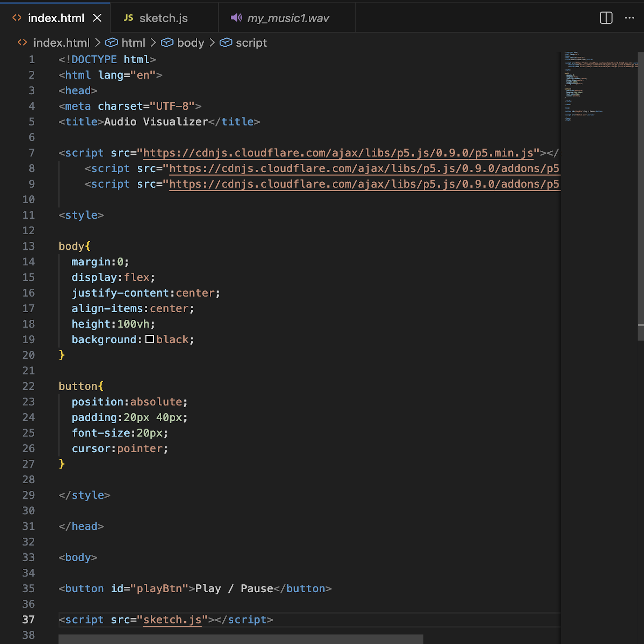Open the p5 addons link on line 8
Screen dimensions: 644x644
365,169
